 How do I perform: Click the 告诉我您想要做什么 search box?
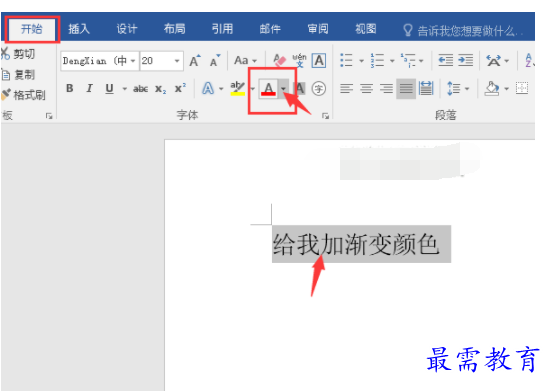(462, 31)
